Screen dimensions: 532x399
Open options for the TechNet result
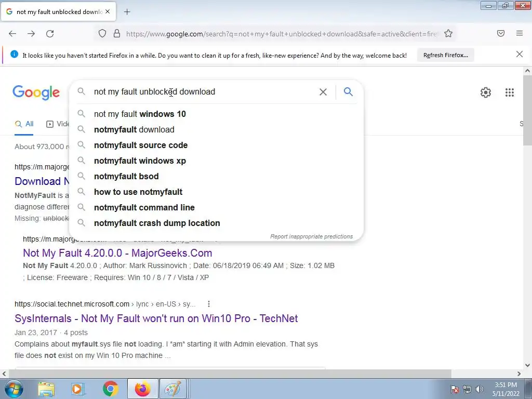[209, 304]
